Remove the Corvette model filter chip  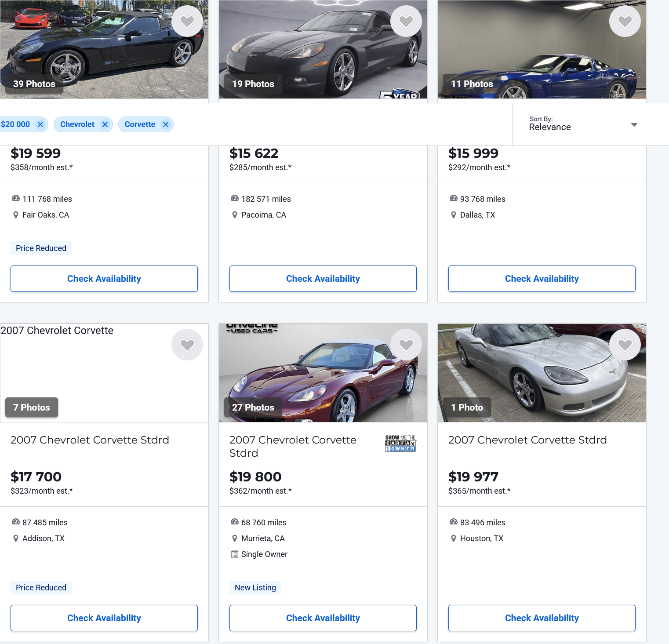click(x=166, y=124)
